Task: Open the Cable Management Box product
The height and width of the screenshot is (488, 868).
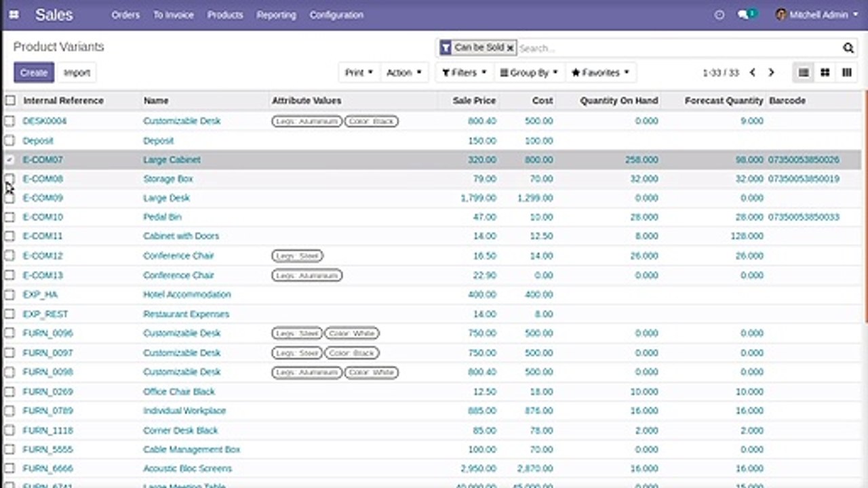Action: (192, 450)
